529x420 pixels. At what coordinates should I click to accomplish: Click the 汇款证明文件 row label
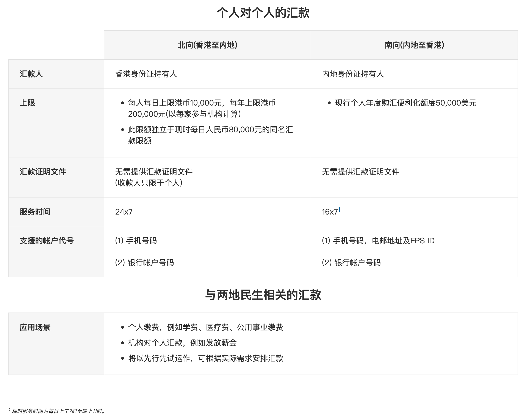[43, 172]
